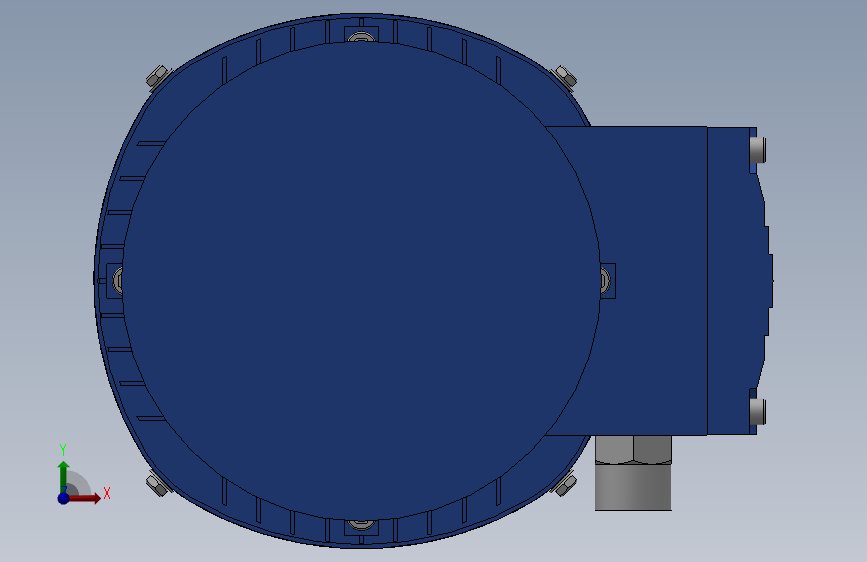Viewport: 867px width, 562px height.
Task: Select the left center cover screw
Action: point(117,280)
